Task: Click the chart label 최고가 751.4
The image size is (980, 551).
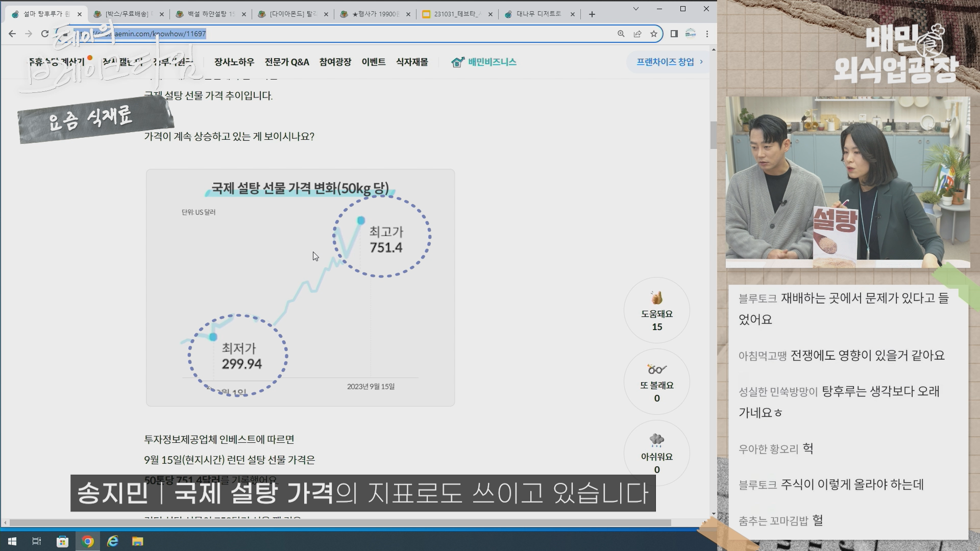Action: (386, 240)
